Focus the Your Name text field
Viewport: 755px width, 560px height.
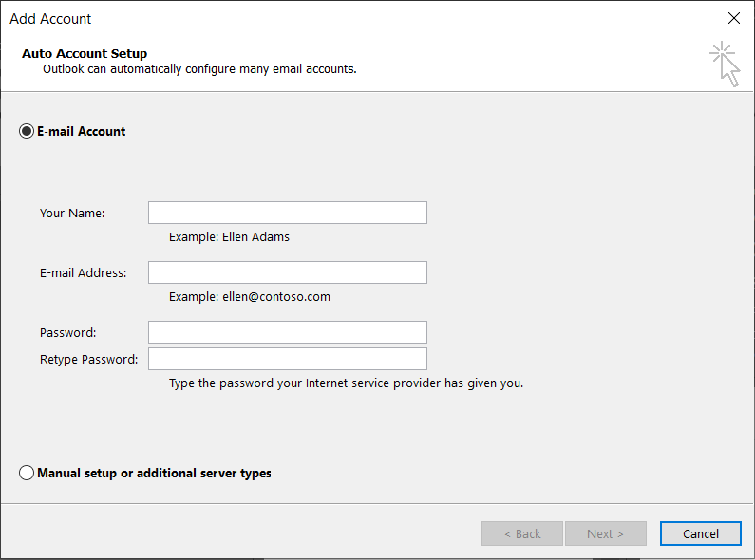(288, 213)
